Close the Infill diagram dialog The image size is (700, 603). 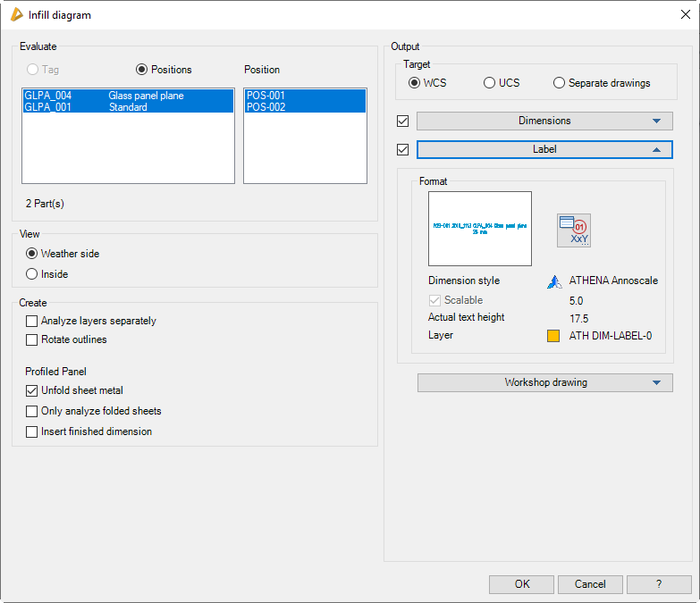[684, 15]
